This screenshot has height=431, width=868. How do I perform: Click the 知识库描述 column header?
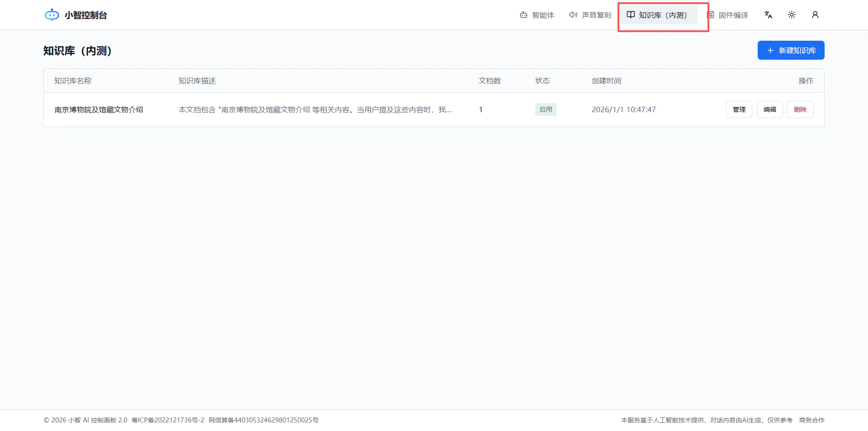click(197, 81)
